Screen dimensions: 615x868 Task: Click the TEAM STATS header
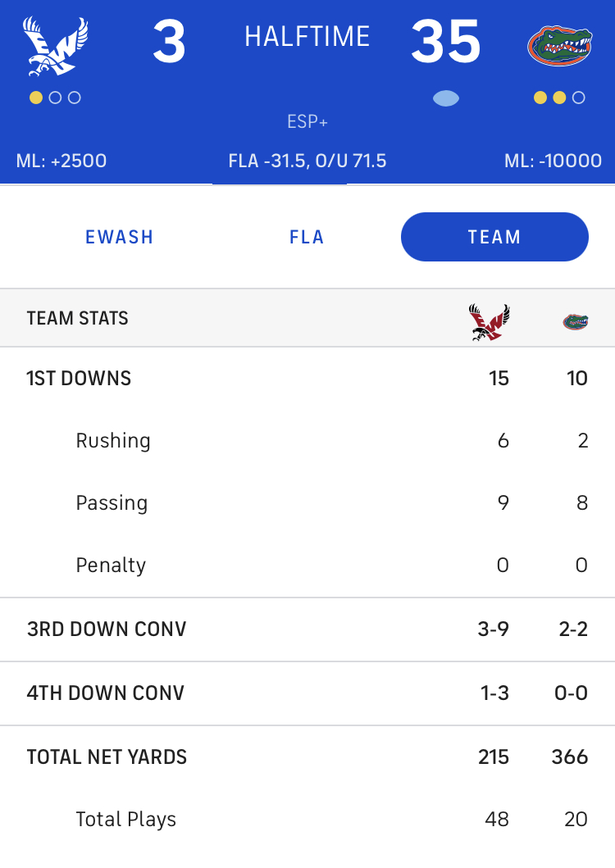pos(78,318)
